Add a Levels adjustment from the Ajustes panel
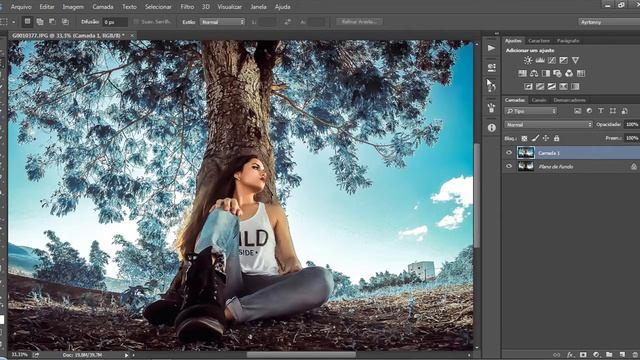 pos(540,60)
